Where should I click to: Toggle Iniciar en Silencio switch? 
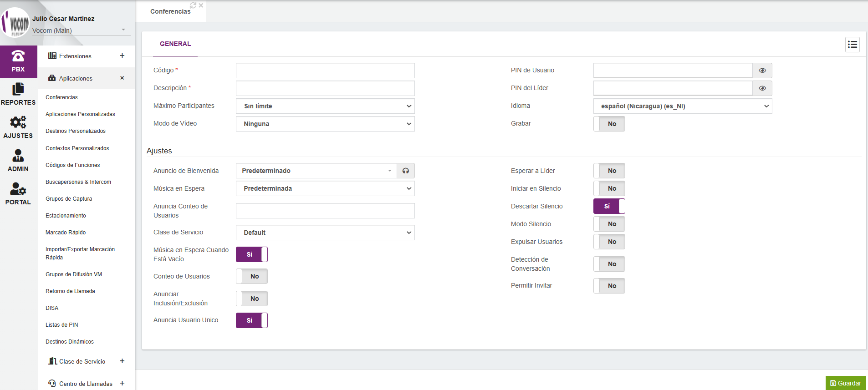click(x=609, y=188)
